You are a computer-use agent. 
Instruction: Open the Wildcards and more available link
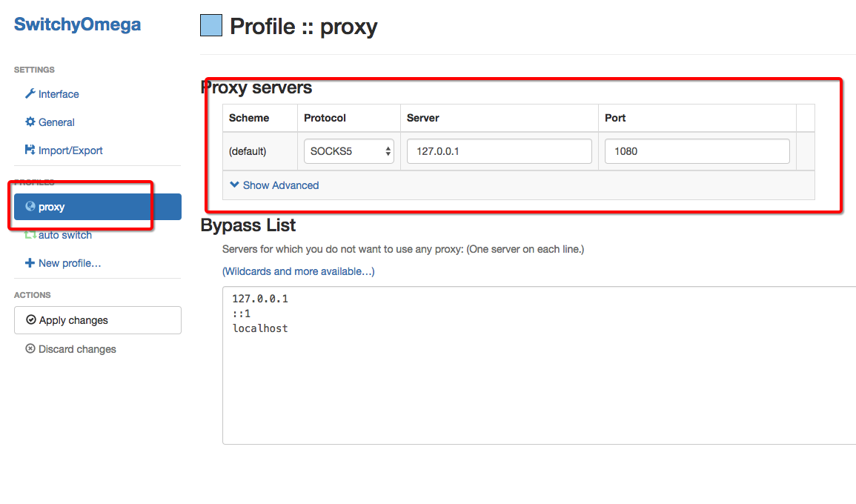[298, 271]
